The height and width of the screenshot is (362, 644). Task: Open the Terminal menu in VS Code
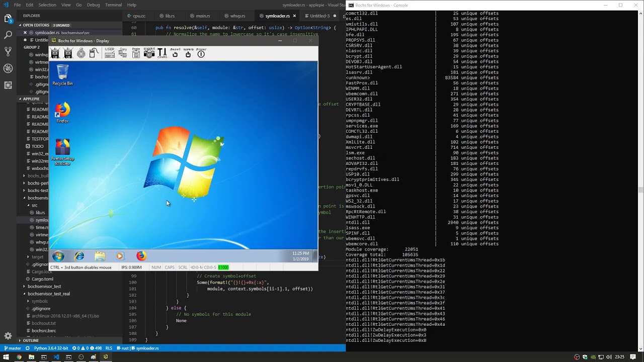(113, 5)
